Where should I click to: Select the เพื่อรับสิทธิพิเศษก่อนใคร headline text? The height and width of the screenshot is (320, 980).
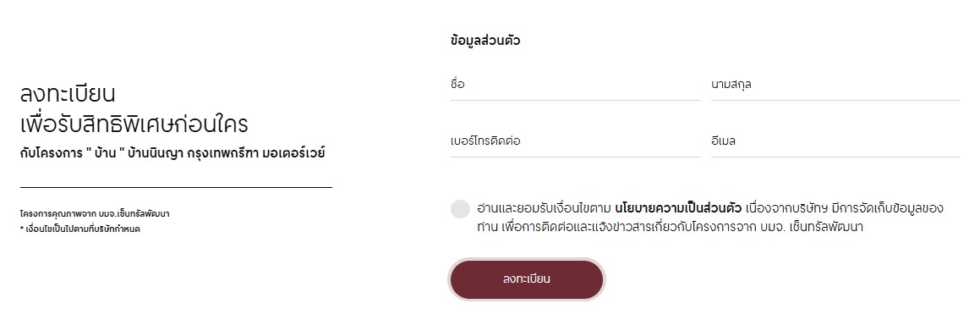(134, 124)
